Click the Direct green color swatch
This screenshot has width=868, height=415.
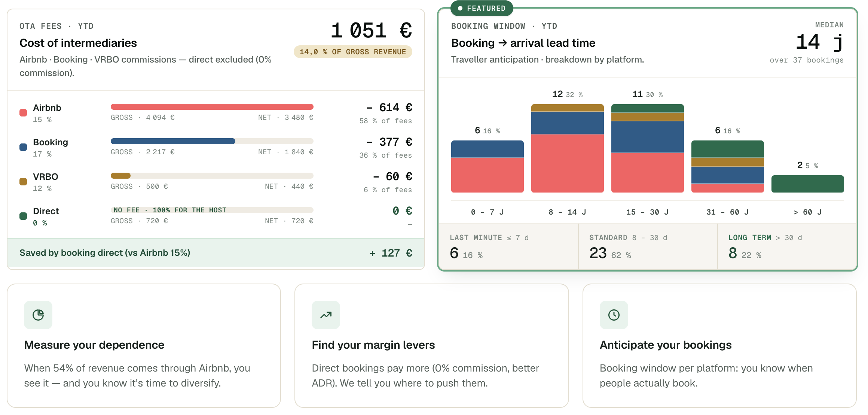23,216
